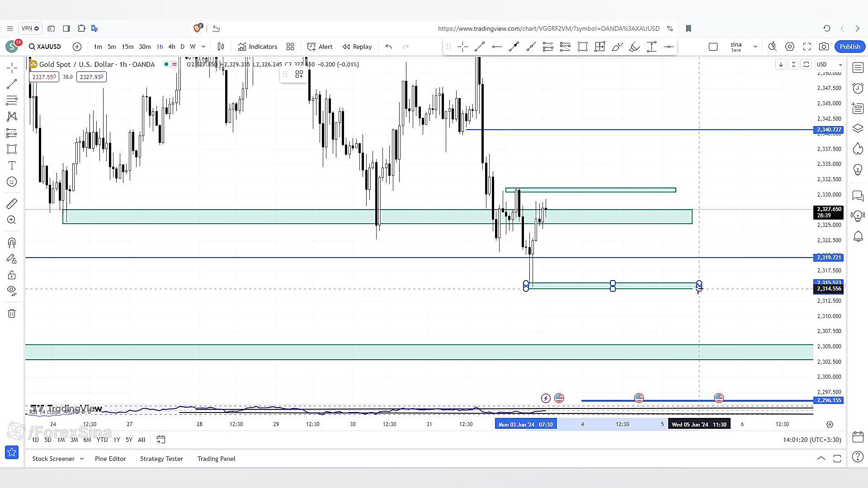Toggle the Magnet mode
This screenshot has height=488, width=868.
[x=12, y=243]
